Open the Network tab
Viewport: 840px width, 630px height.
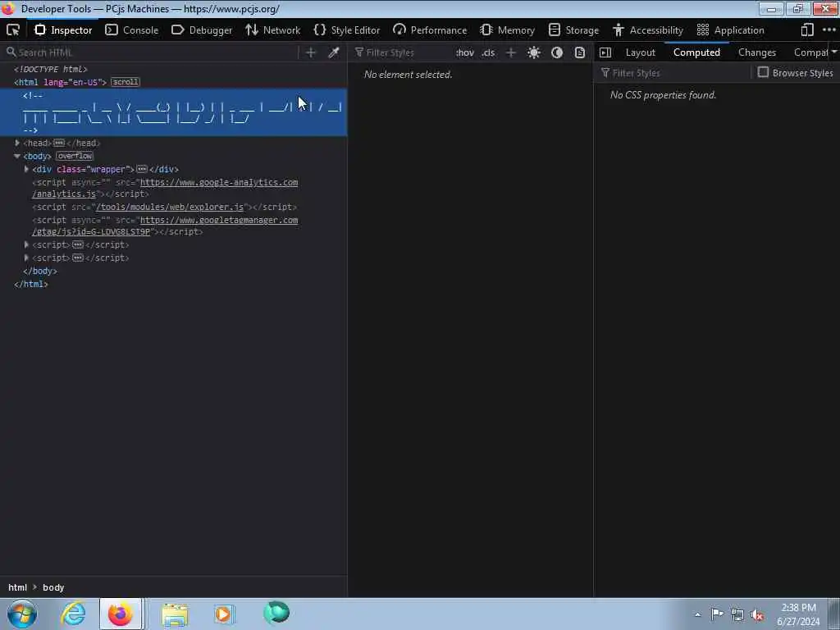point(272,30)
